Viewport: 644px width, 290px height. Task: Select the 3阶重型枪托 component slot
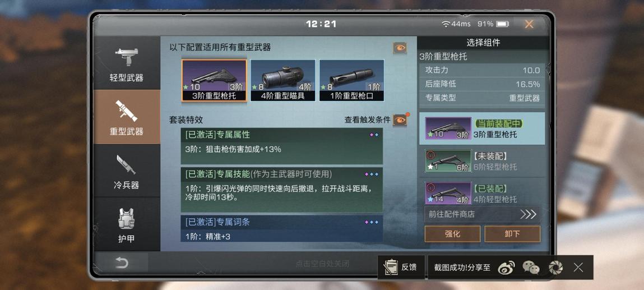pyautogui.click(x=214, y=81)
